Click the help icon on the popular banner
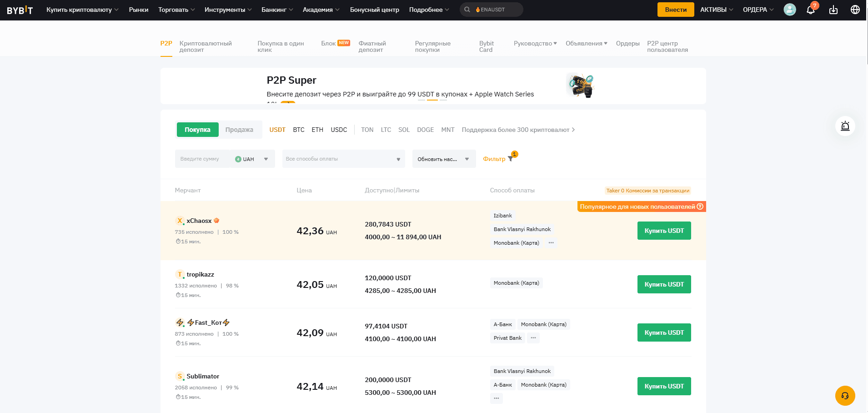 [700, 206]
